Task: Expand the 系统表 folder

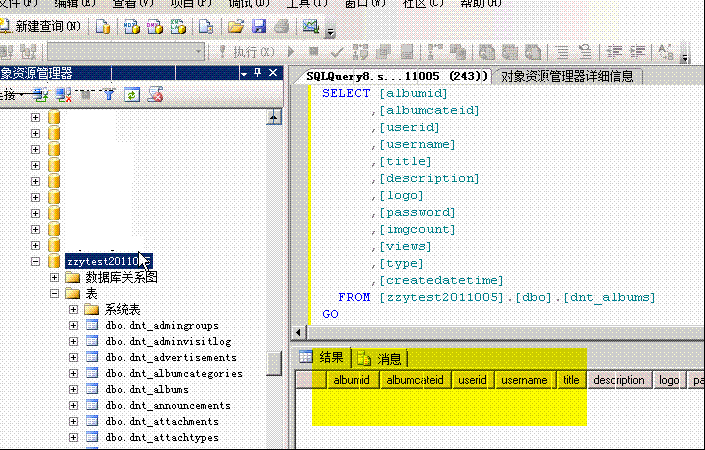Action: 73,309
